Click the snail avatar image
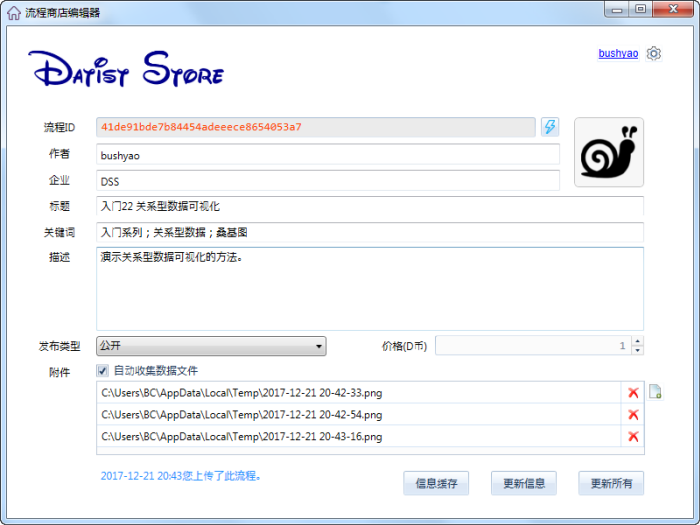The width and height of the screenshot is (700, 525). pos(609,152)
